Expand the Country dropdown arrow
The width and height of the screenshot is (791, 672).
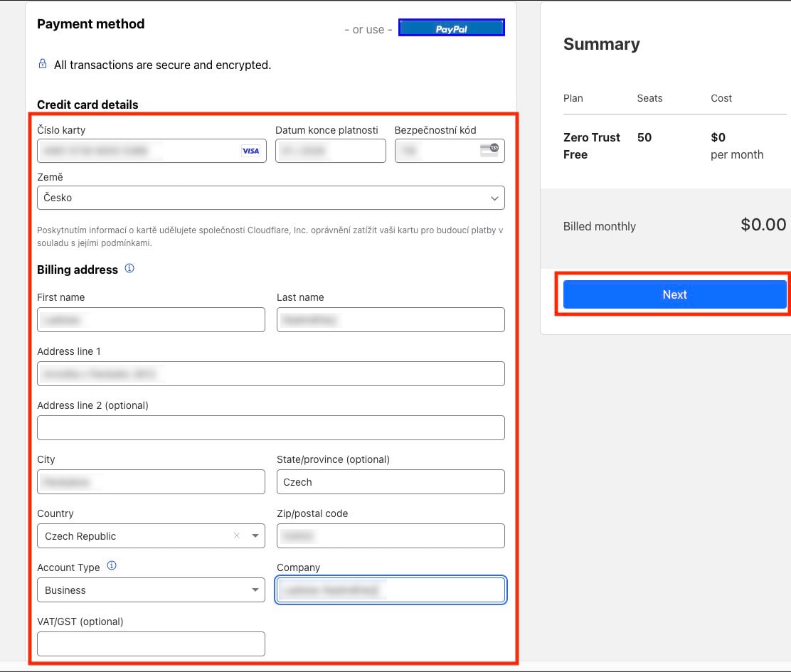pyautogui.click(x=255, y=536)
